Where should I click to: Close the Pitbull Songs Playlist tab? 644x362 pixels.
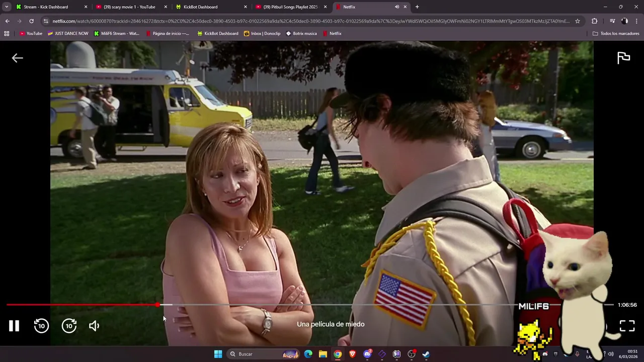[x=326, y=7]
